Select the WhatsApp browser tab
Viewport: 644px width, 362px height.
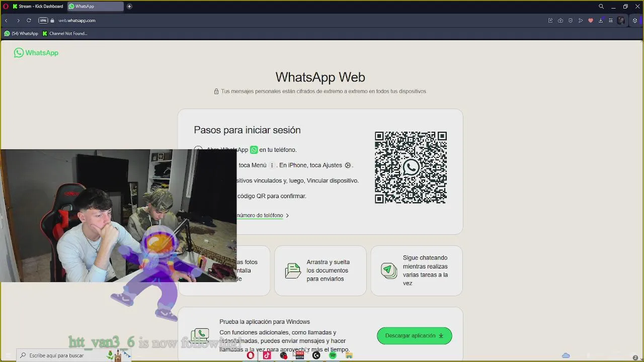tap(95, 7)
